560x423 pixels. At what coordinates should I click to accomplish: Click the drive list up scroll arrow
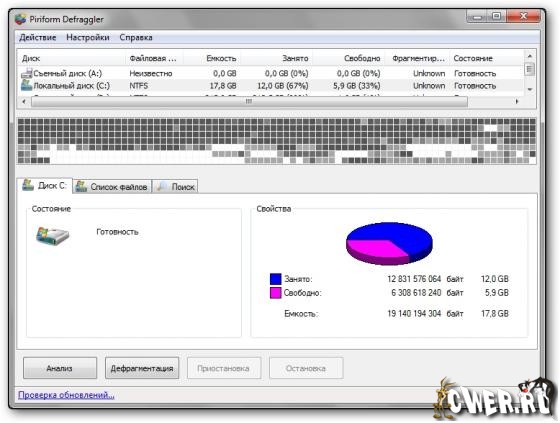(x=530, y=56)
